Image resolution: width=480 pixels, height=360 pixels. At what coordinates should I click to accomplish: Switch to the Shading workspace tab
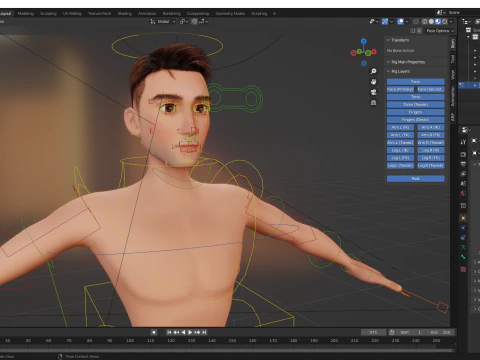pyautogui.click(x=125, y=14)
